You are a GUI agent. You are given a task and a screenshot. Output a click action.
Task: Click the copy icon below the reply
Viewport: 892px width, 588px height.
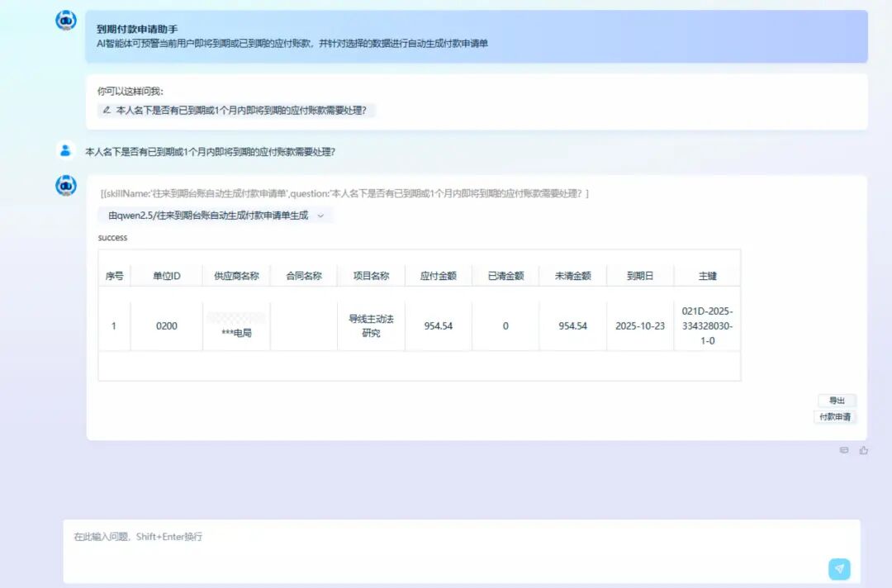(844, 450)
